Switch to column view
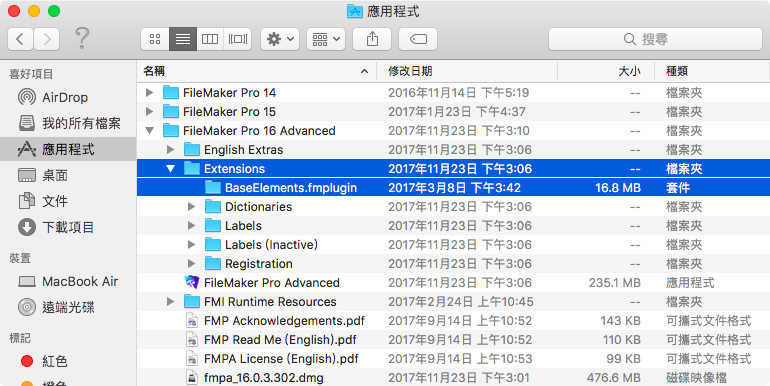770x386 pixels. tap(210, 39)
